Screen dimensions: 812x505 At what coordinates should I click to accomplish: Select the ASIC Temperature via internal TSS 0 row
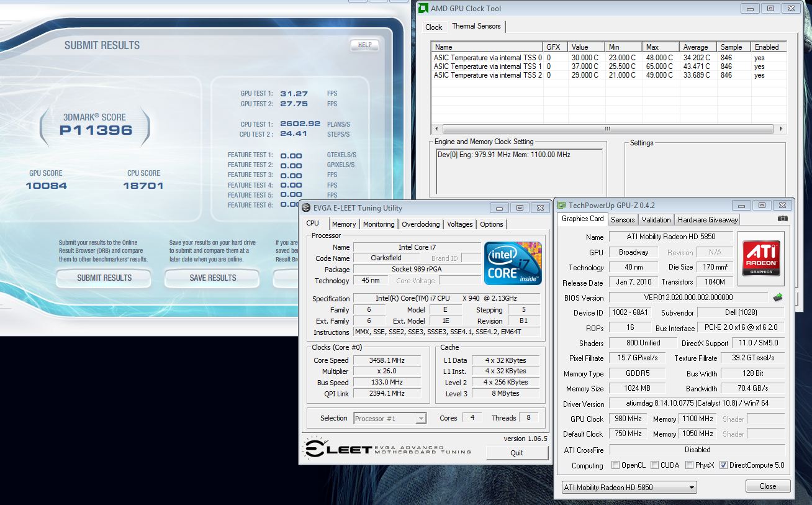pos(608,58)
